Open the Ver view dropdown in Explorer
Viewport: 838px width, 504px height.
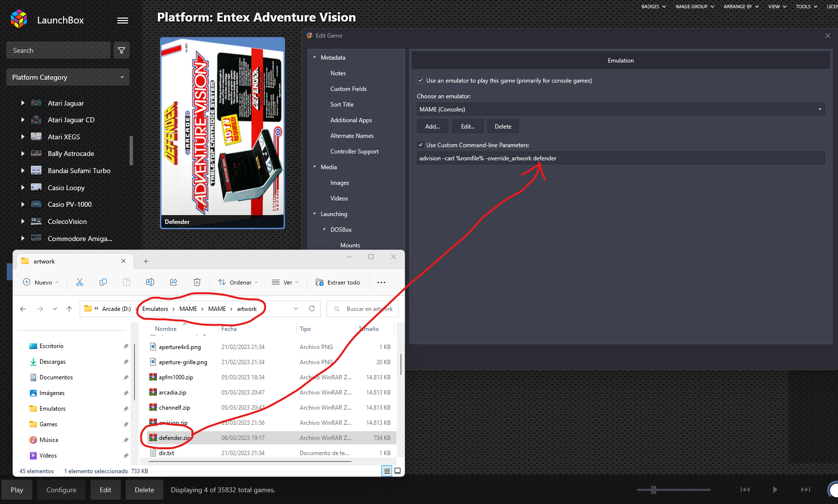point(285,282)
